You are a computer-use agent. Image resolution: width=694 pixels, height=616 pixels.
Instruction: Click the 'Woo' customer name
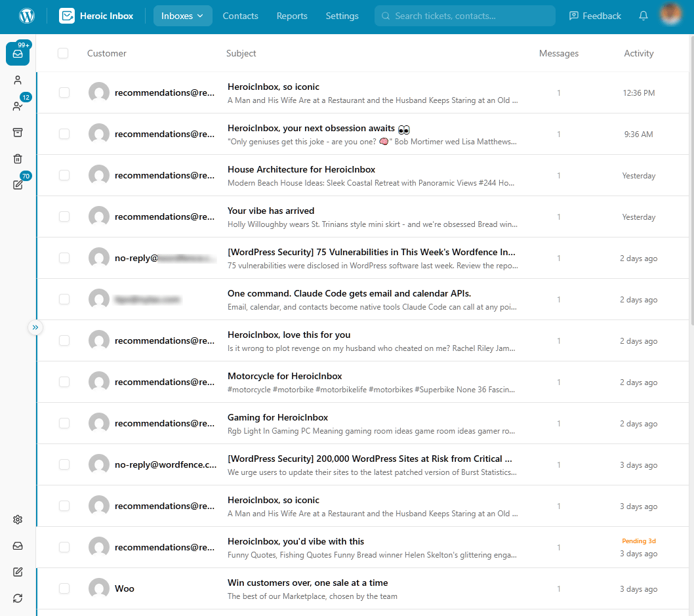(125, 588)
